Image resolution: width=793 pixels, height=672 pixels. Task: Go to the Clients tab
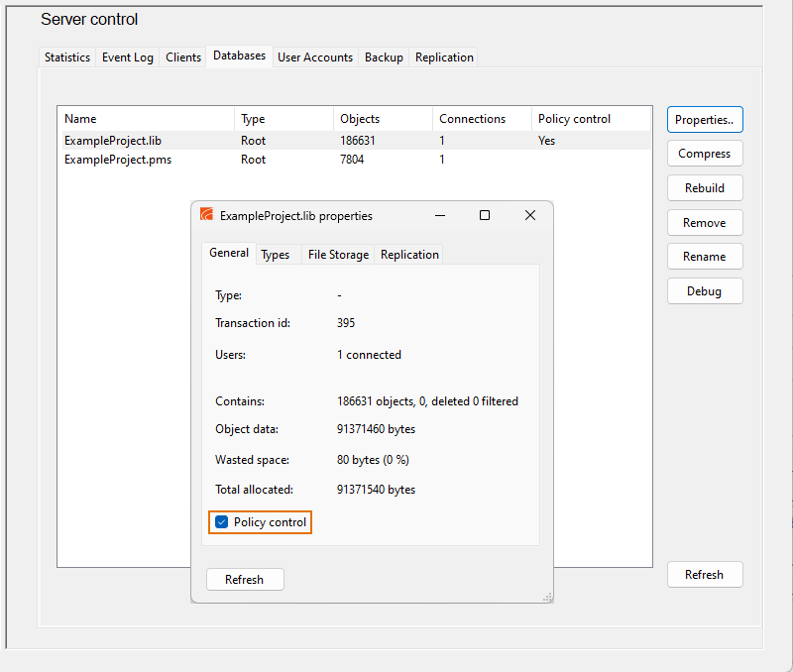click(x=183, y=57)
